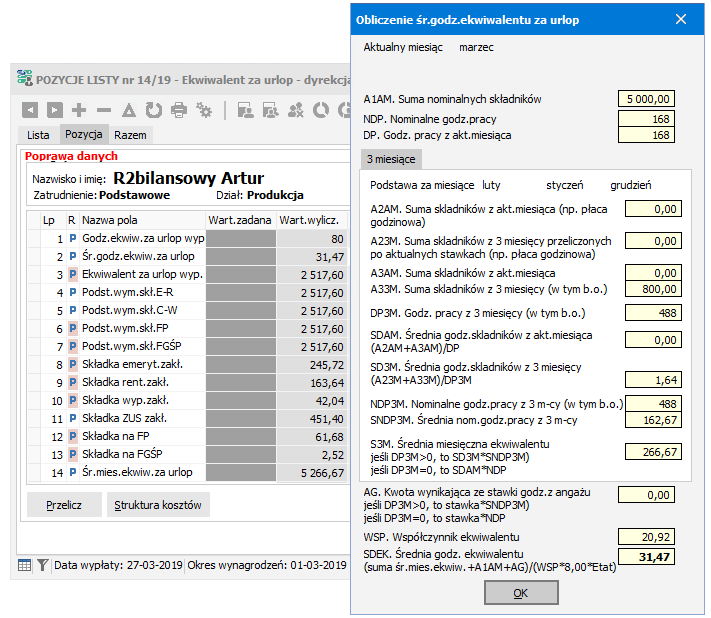
Task: Refresh the list with circular arrow icon
Action: tap(154, 110)
